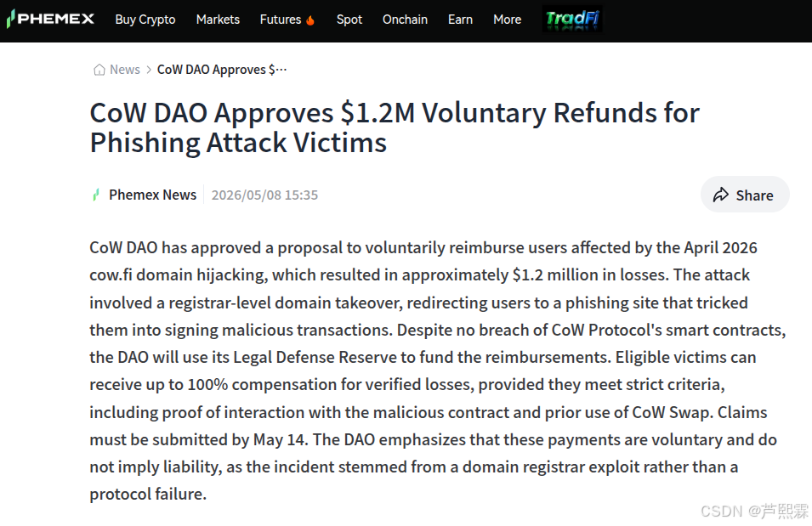Image resolution: width=812 pixels, height=526 pixels.
Task: Click the Phemex logo
Action: (50, 20)
